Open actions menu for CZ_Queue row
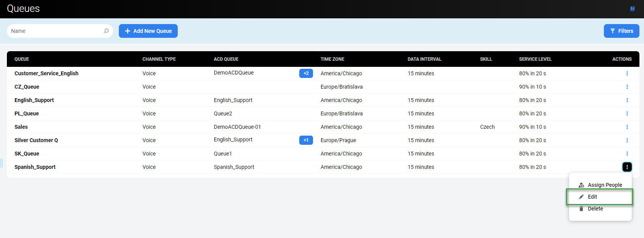 (627, 87)
